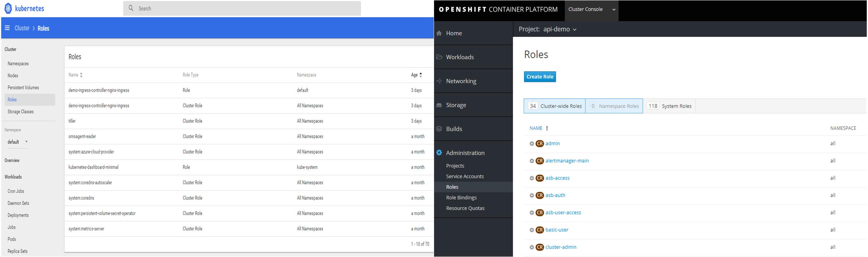The width and height of the screenshot is (868, 257).
Task: Click the Administration gear icon in OpenShift
Action: pos(439,153)
